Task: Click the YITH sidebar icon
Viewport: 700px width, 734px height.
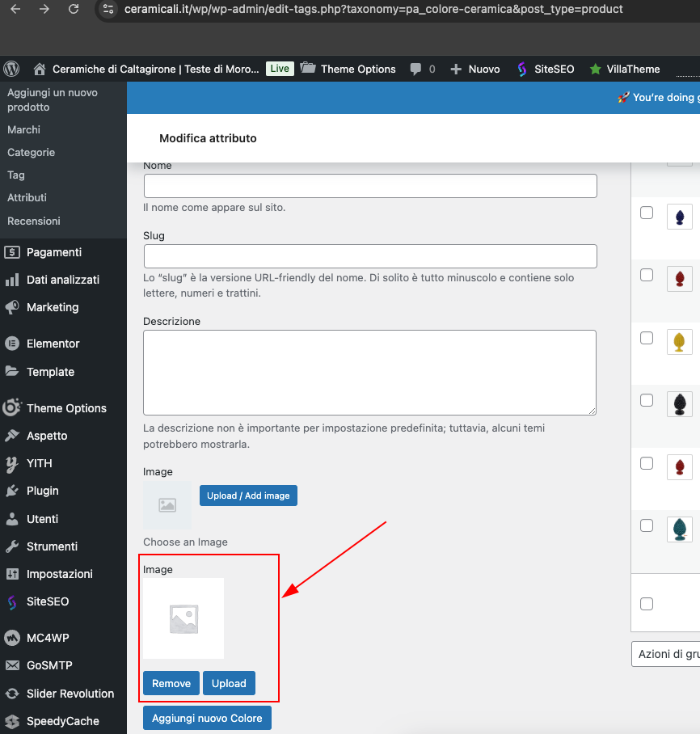Action: coord(12,463)
